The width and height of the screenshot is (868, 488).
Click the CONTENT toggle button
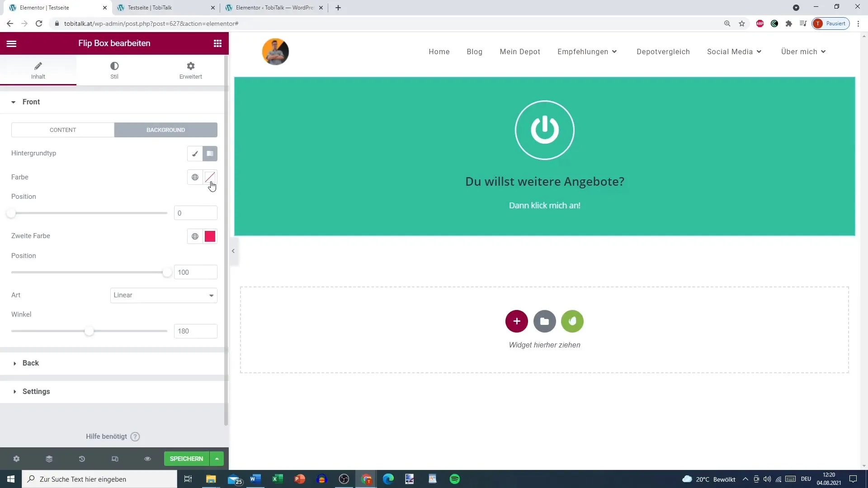pos(62,130)
